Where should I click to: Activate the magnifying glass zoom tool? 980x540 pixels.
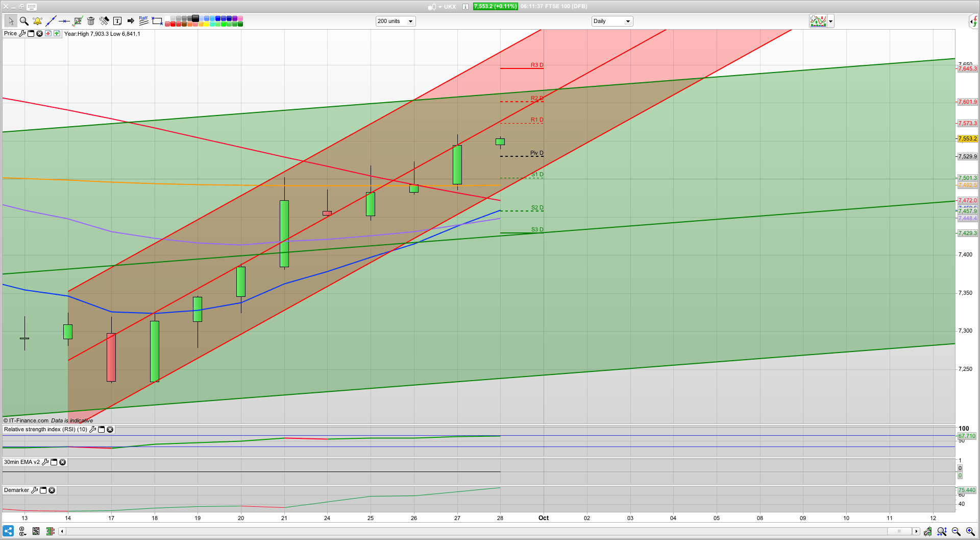(x=24, y=21)
